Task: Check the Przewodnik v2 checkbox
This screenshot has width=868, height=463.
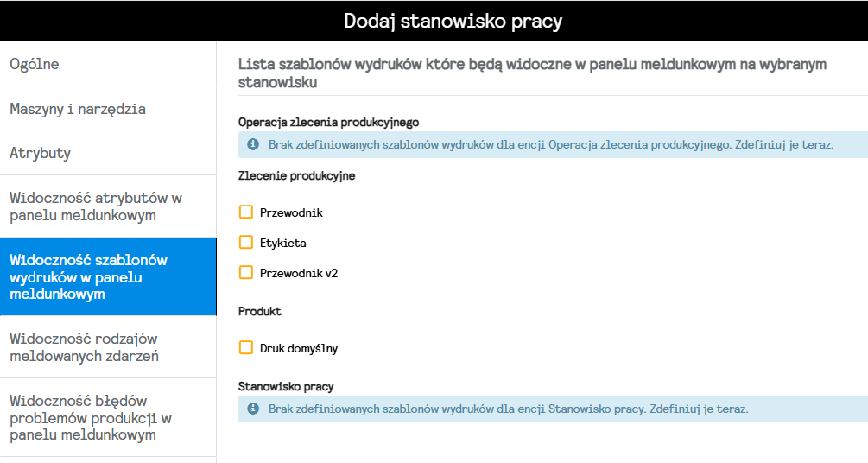Action: tap(246, 273)
